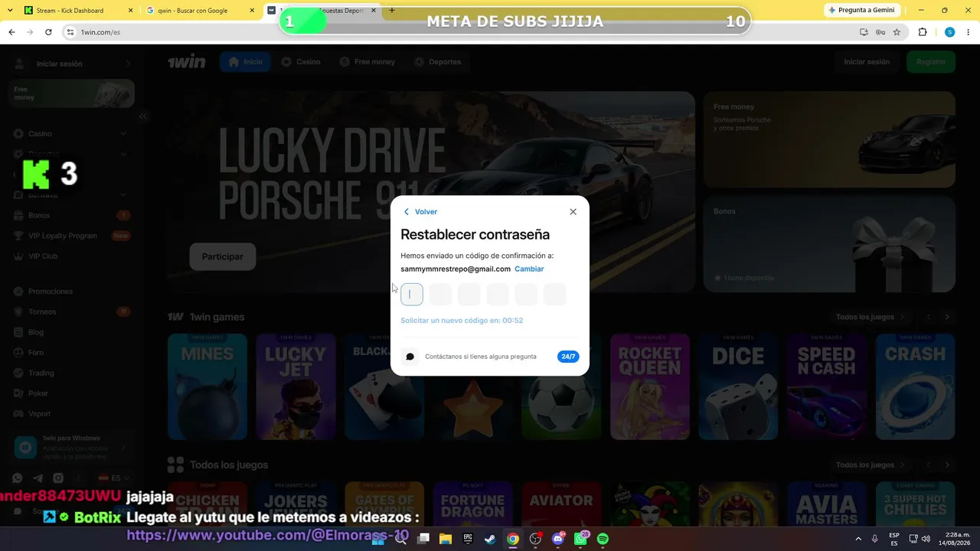The image size is (980, 551).
Task: Click the header Iniciar sesión button
Action: point(866,62)
